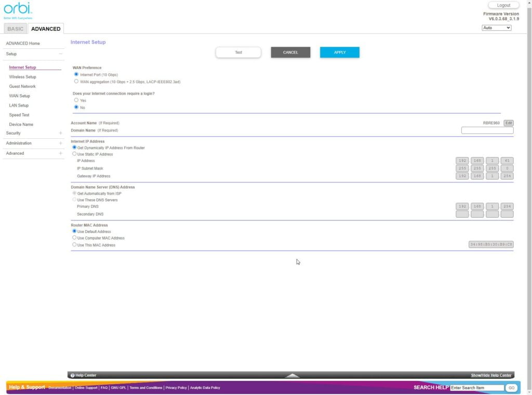Click Edit next to account name

509,123
